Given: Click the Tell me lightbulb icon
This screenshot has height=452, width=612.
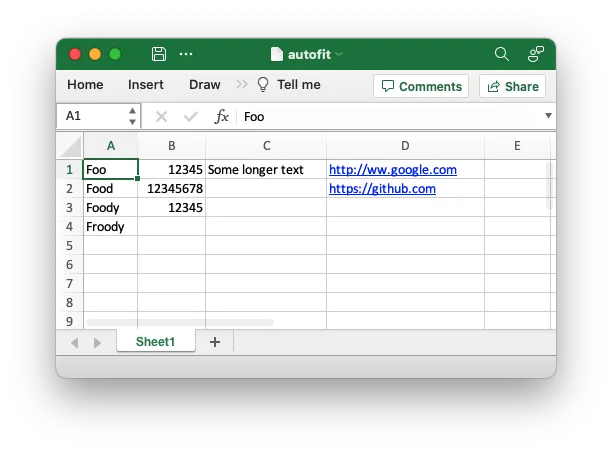Looking at the screenshot, I should pyautogui.click(x=263, y=84).
